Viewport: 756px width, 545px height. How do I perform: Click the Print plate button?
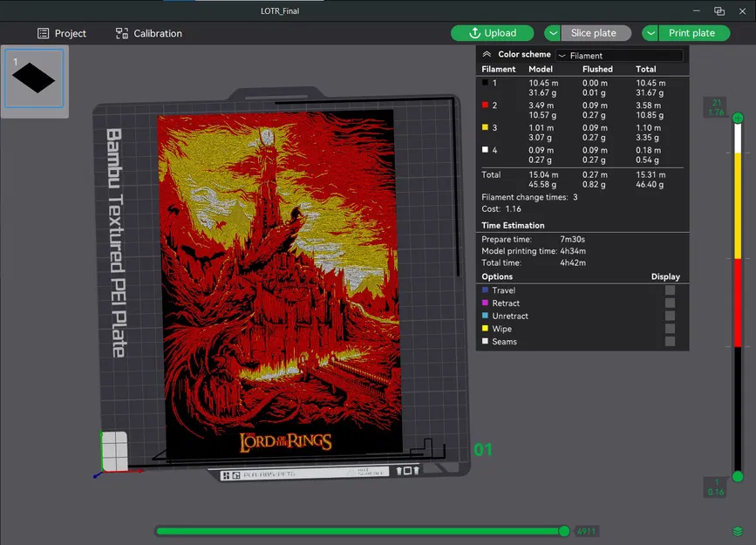(x=694, y=33)
